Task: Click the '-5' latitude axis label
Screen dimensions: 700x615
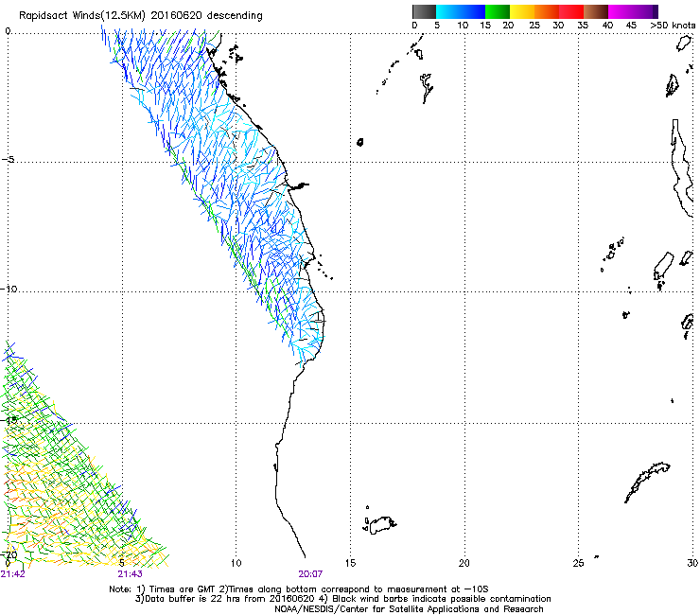Action: [x=8, y=160]
